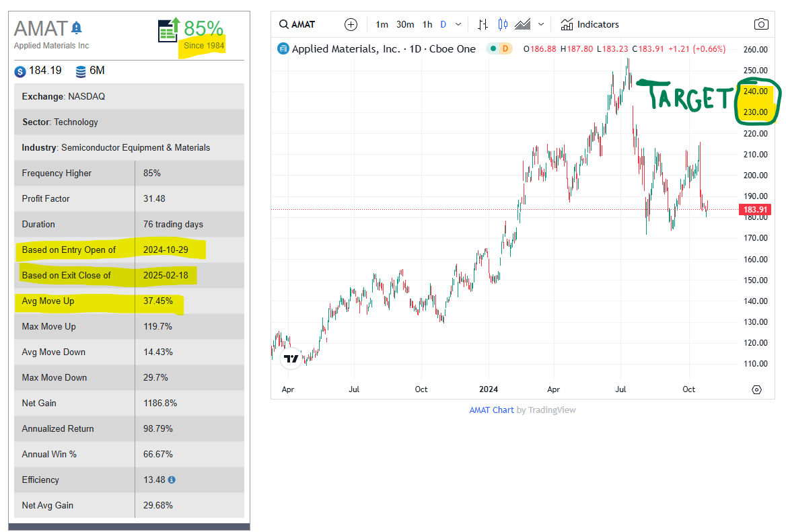
Task: Select the 1h timeframe
Action: click(427, 24)
